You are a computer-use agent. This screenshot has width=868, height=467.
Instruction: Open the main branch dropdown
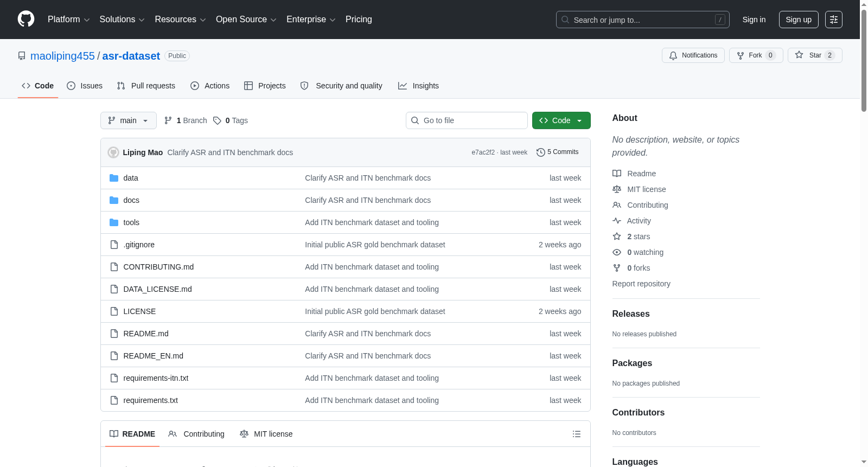(129, 120)
